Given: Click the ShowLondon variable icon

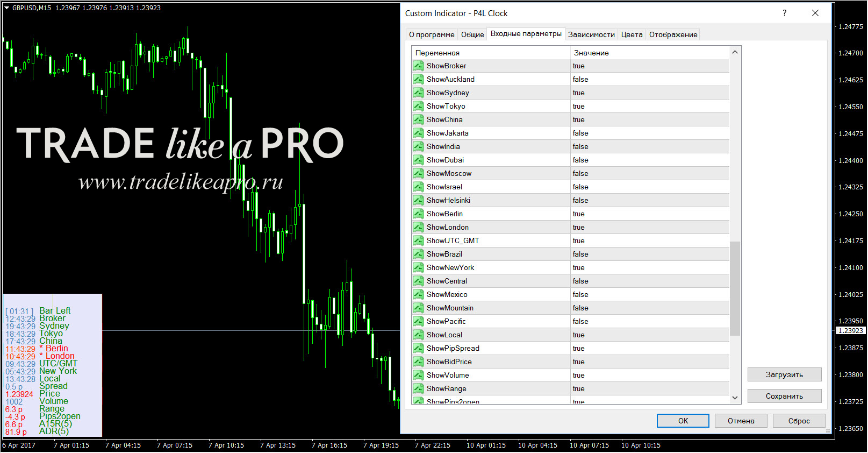Looking at the screenshot, I should click(418, 227).
